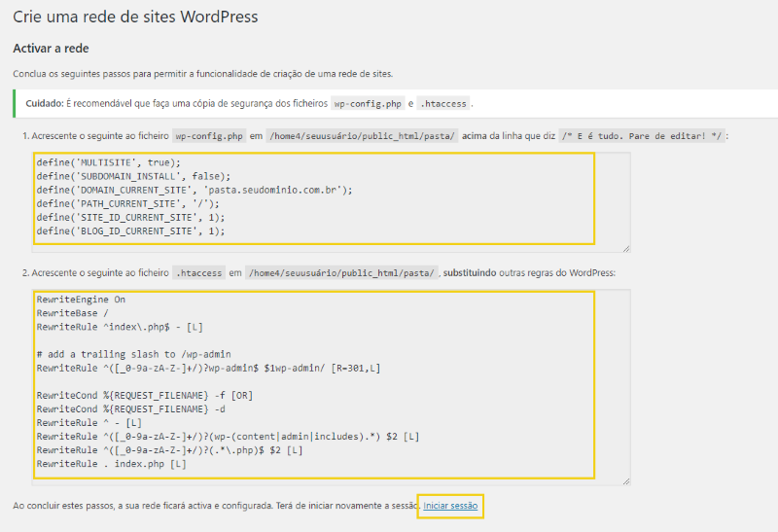Click the public_html/pasta/ path in step 1
This screenshot has height=532, width=778.
[362, 136]
